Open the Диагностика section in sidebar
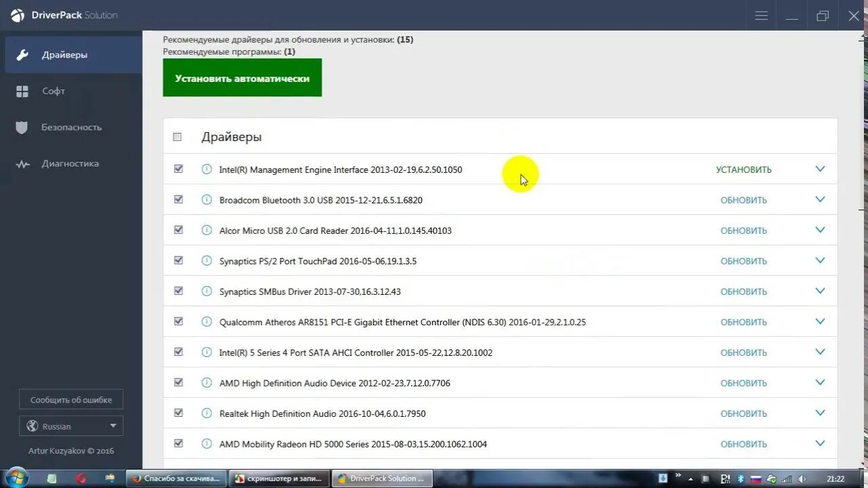 pos(71,163)
